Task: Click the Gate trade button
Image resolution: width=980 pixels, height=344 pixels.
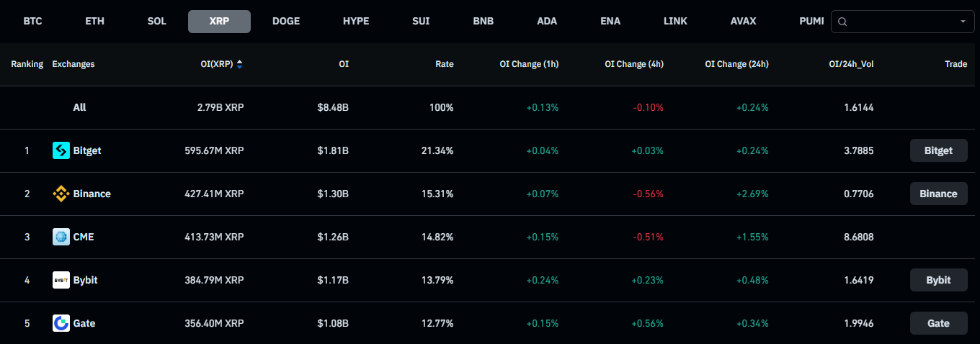Action: pyautogui.click(x=938, y=323)
